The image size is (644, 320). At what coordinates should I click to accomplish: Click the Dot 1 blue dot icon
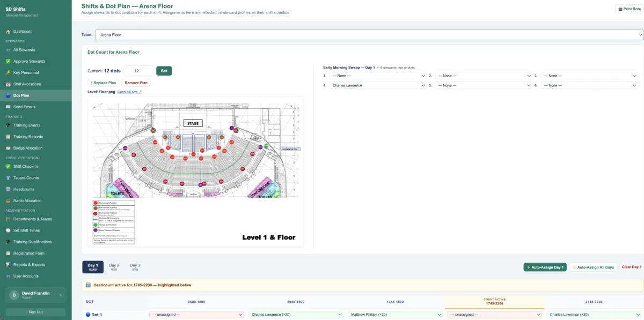click(x=88, y=315)
